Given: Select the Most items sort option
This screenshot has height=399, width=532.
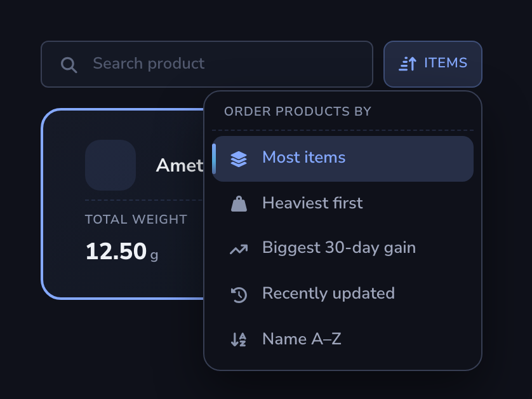Looking at the screenshot, I should 343,159.
